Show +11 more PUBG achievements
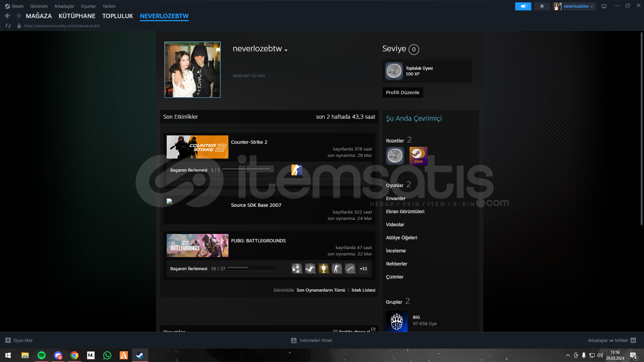Screen dimensions: 644x362 click(x=363, y=268)
